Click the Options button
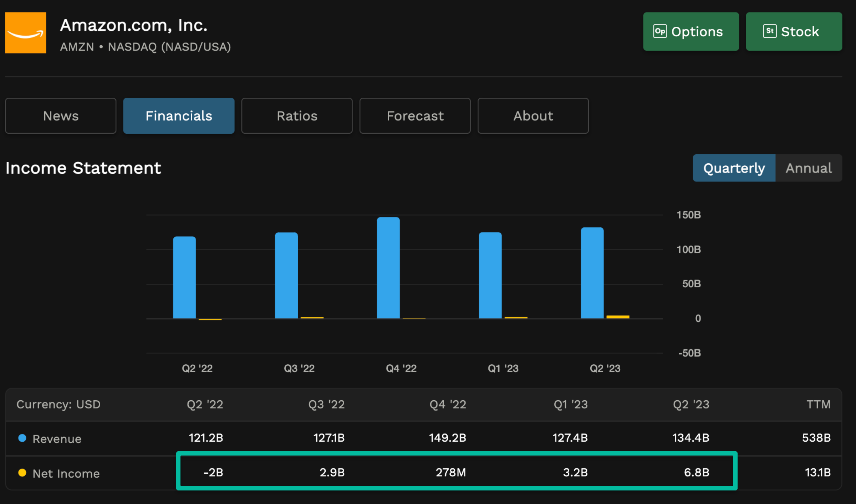This screenshot has width=856, height=504. (691, 31)
